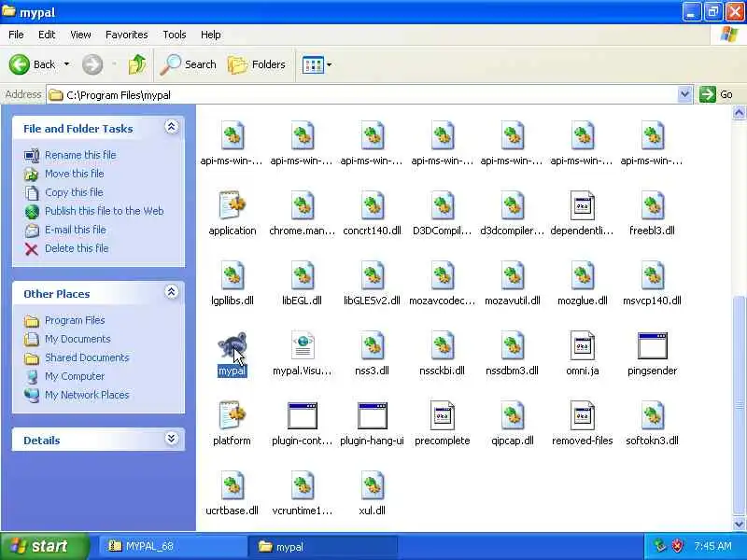Open the Search pane
This screenshot has width=747, height=560.
(x=189, y=64)
